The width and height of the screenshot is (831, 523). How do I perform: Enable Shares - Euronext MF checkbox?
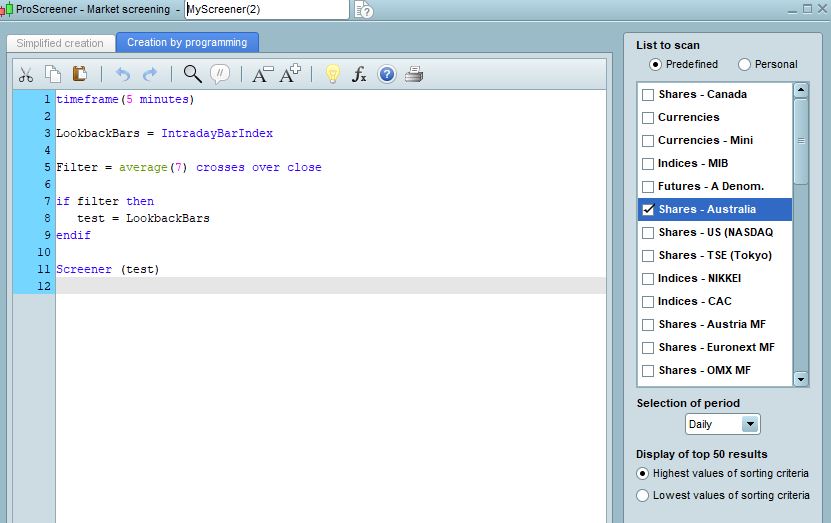648,348
